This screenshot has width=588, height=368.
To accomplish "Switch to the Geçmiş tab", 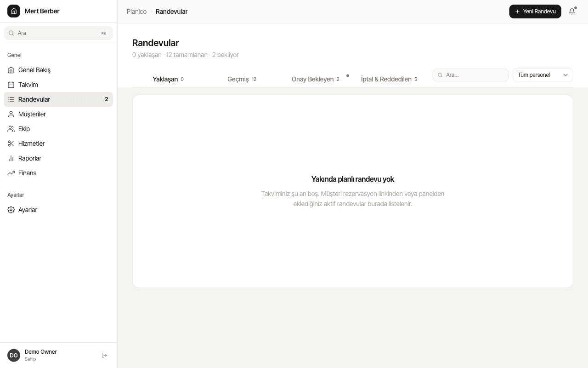I will [x=242, y=79].
